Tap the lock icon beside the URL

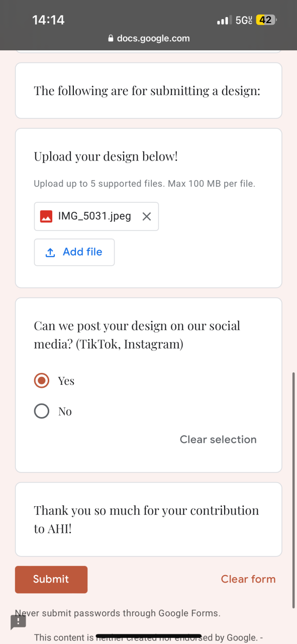click(111, 38)
